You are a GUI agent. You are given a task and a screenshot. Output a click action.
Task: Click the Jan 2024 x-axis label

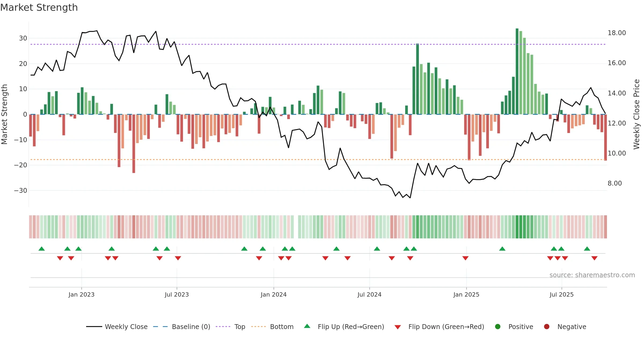click(x=274, y=294)
